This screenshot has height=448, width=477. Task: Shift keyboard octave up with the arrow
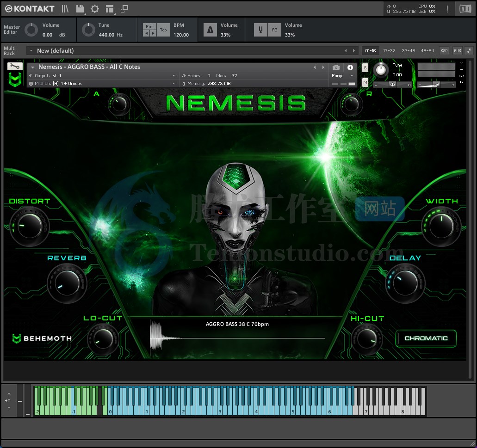click(9, 393)
